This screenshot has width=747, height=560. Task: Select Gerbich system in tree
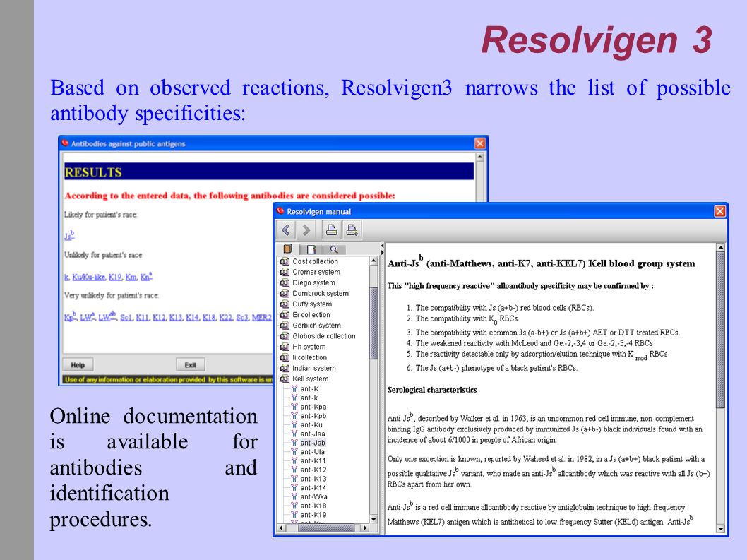pyautogui.click(x=316, y=326)
